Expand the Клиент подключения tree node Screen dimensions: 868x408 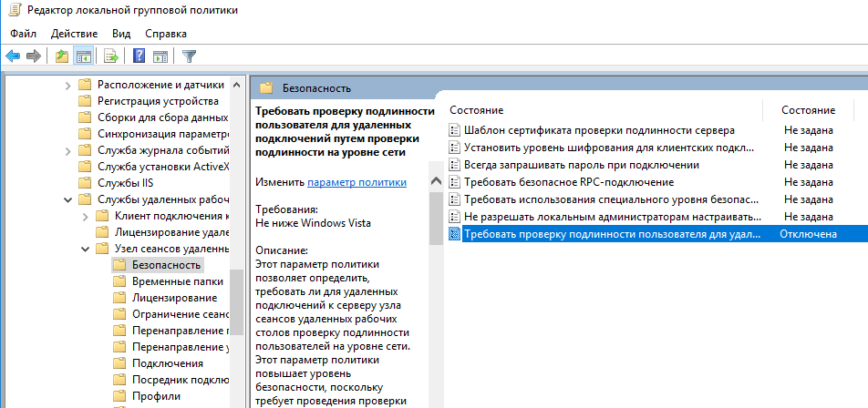[85, 216]
